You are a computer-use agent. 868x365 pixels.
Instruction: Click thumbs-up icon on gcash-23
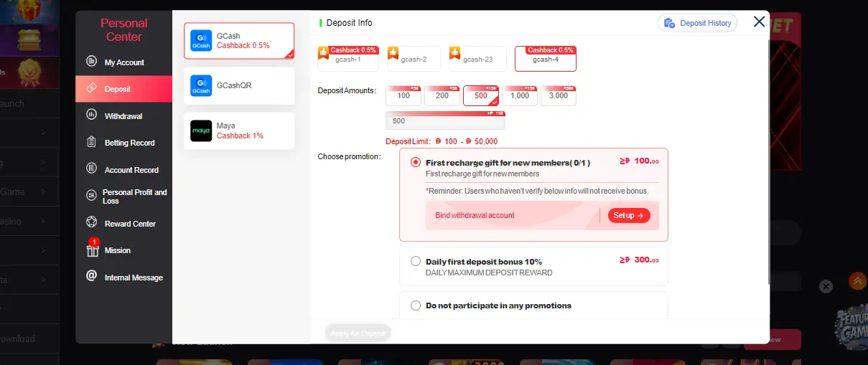tap(454, 52)
